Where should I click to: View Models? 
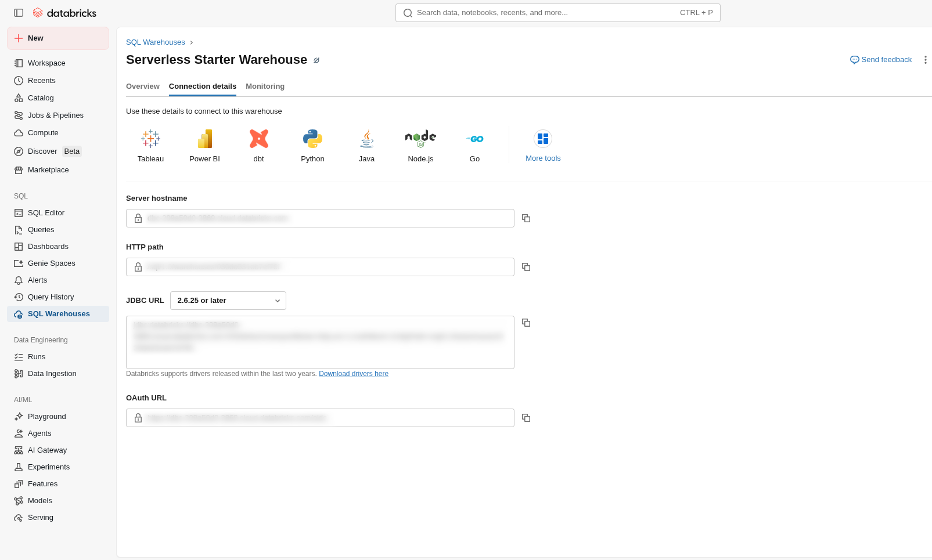point(58,501)
